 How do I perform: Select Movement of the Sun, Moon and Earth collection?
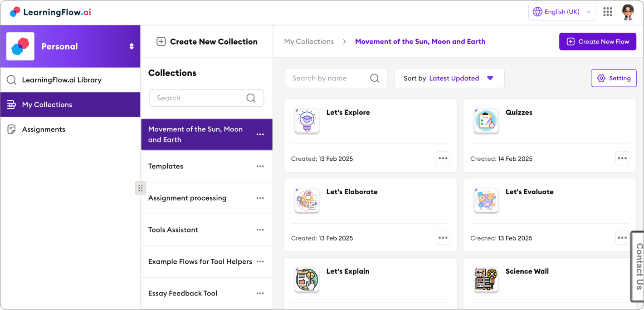pyautogui.click(x=207, y=134)
